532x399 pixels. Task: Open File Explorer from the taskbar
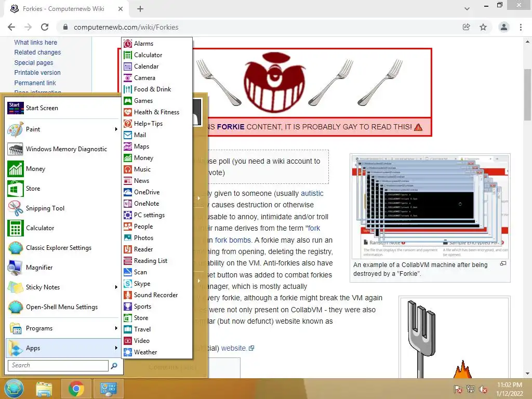(44, 389)
